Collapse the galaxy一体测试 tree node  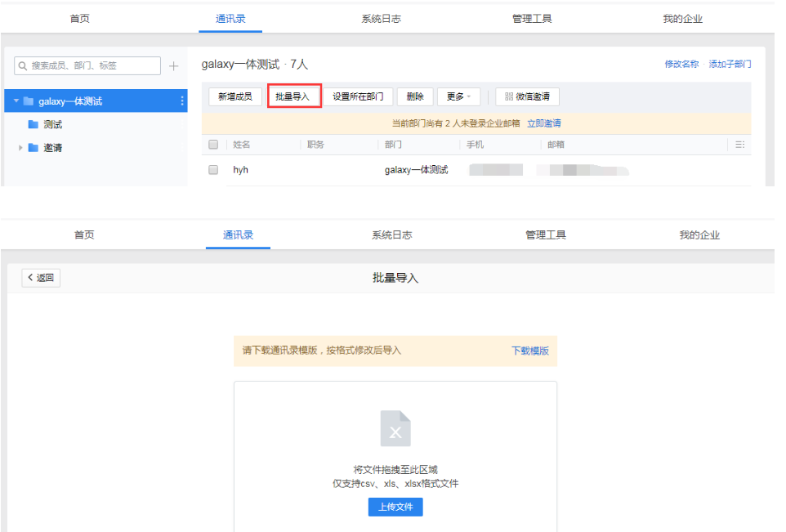click(15, 101)
